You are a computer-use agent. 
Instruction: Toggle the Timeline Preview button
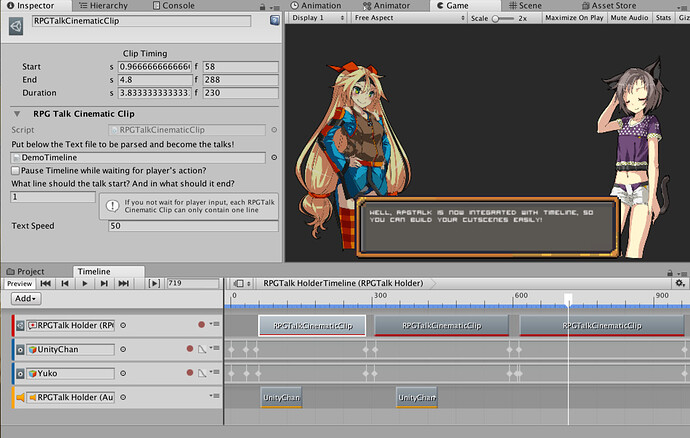coord(19,283)
